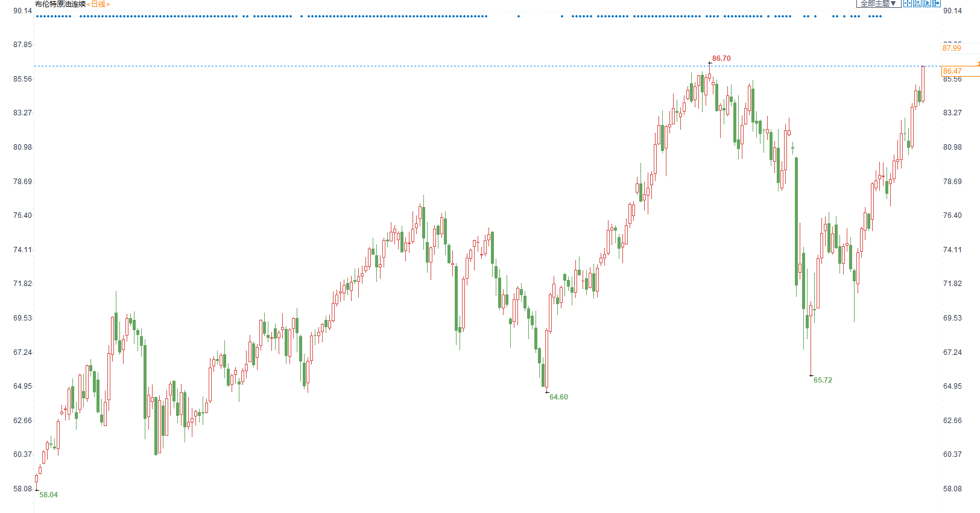
Task: Select the 87.99 orange price label
Action: tap(952, 48)
